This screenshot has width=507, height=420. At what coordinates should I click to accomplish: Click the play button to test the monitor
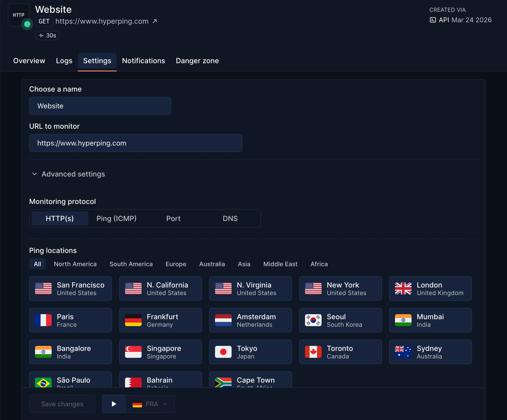[x=114, y=404]
